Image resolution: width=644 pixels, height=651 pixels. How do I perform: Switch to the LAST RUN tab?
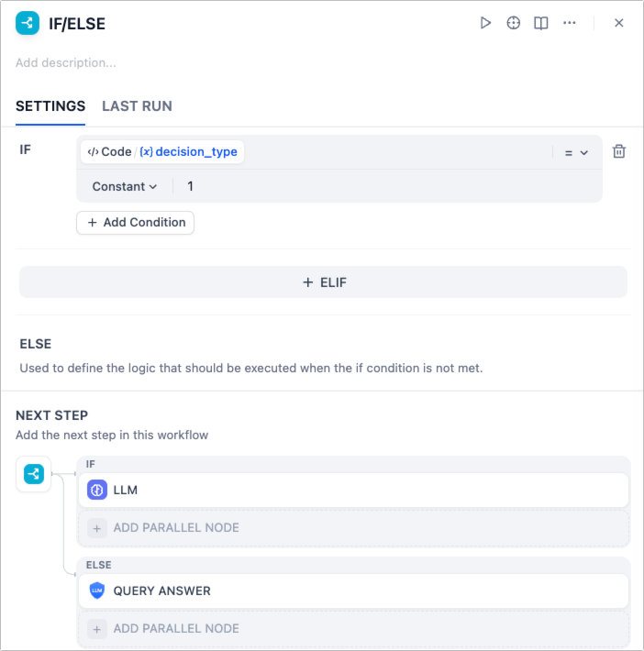(x=137, y=106)
